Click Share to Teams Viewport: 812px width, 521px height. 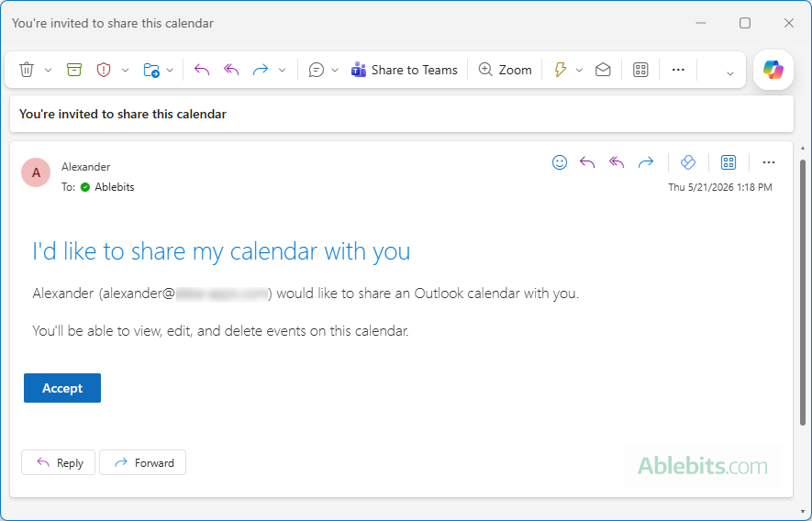click(x=405, y=70)
